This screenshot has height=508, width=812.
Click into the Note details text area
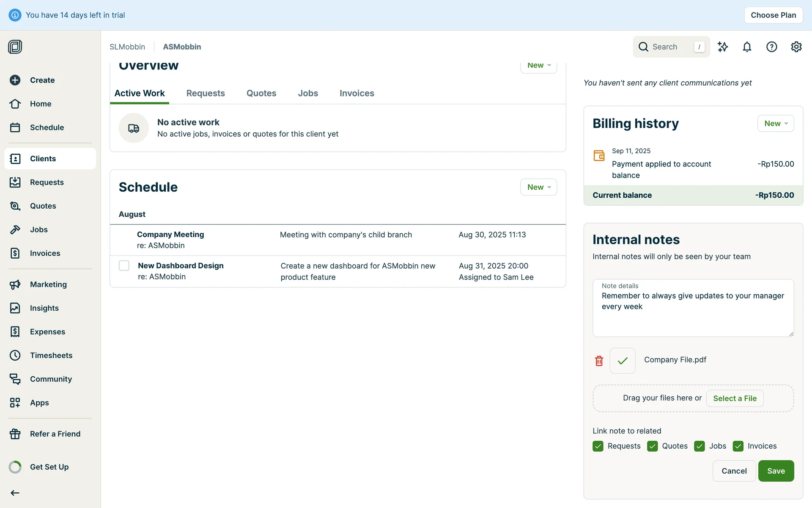tap(693, 313)
